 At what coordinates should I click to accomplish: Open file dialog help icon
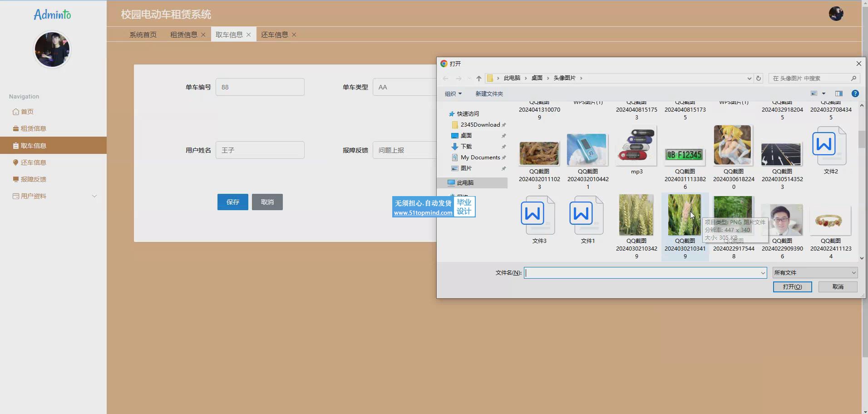pyautogui.click(x=855, y=94)
